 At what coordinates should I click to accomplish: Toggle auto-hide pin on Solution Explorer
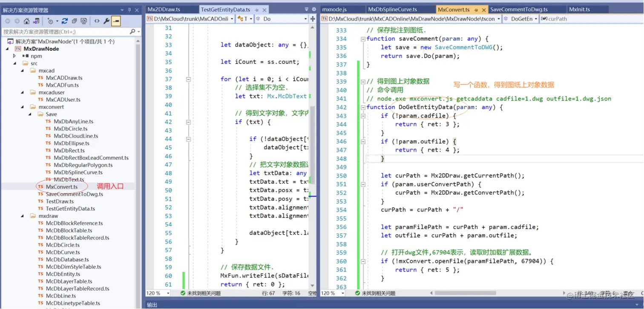129,10
